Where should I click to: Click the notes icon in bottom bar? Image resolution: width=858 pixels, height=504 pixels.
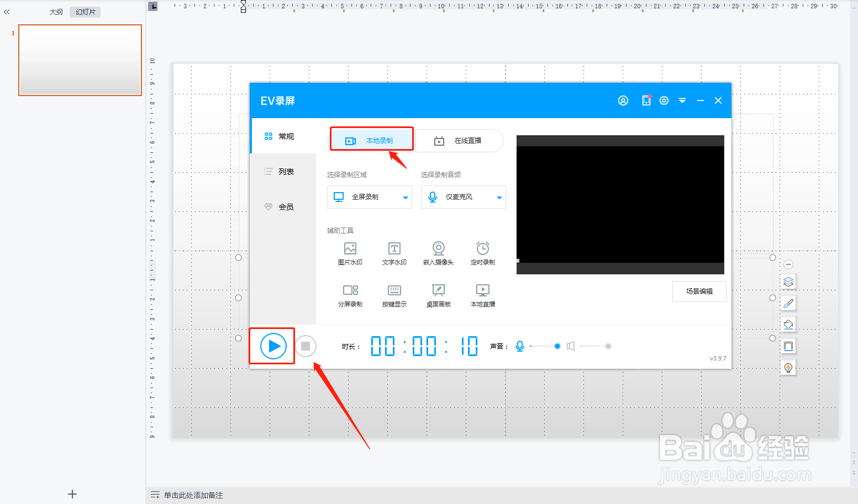[x=155, y=495]
